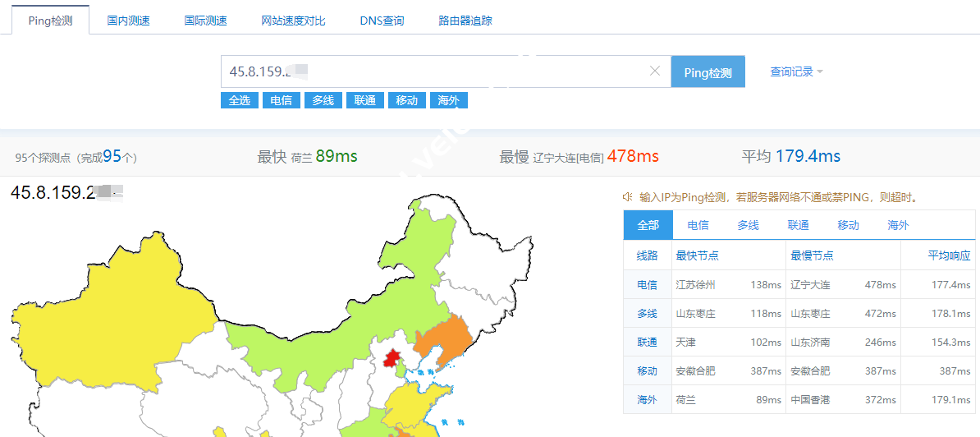
Task: Toggle the 多线 filter under search box
Action: (323, 100)
